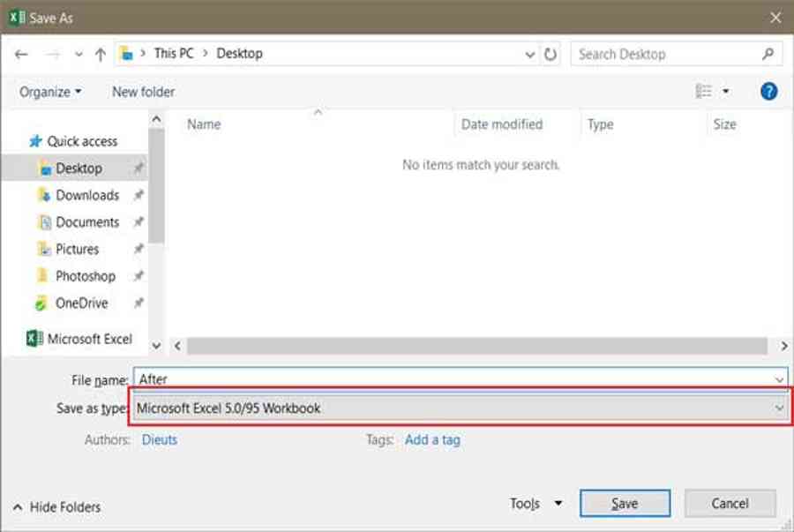Sort by Date modified column

(x=502, y=124)
